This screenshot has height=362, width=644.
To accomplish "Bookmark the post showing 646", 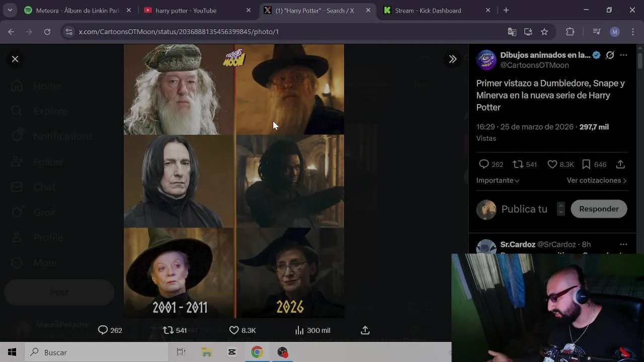I will tap(586, 164).
